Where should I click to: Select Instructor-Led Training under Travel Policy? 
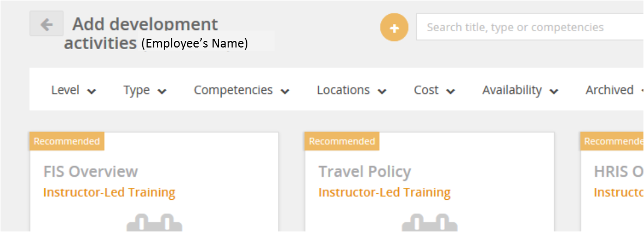pyautogui.click(x=385, y=192)
